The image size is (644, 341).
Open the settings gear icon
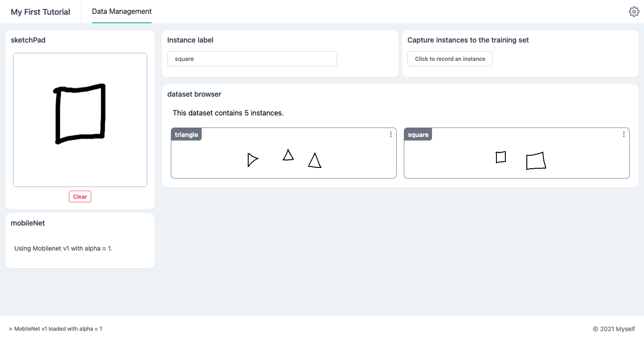634,11
